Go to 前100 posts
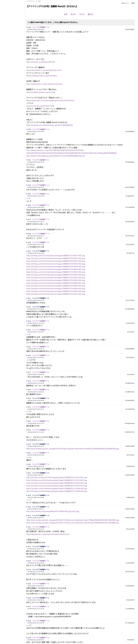Image resolution: width=138 pixels, height=644 pixels. pyautogui.click(x=73, y=14)
